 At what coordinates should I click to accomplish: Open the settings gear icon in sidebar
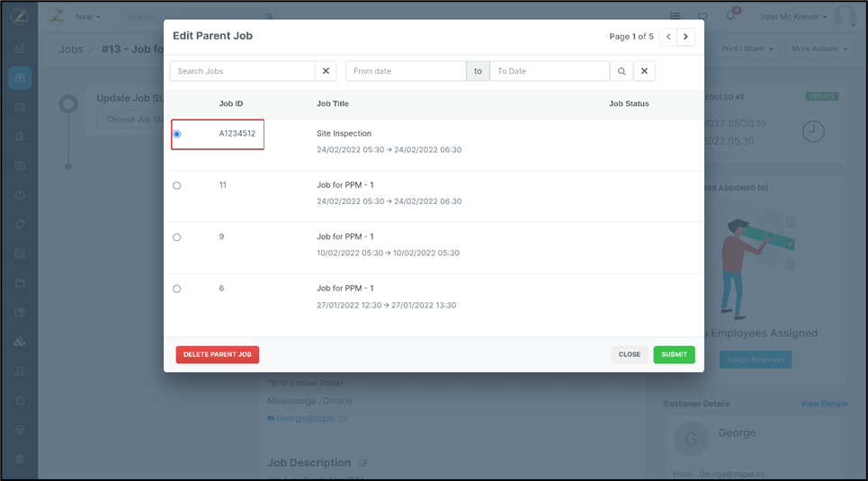click(x=20, y=459)
